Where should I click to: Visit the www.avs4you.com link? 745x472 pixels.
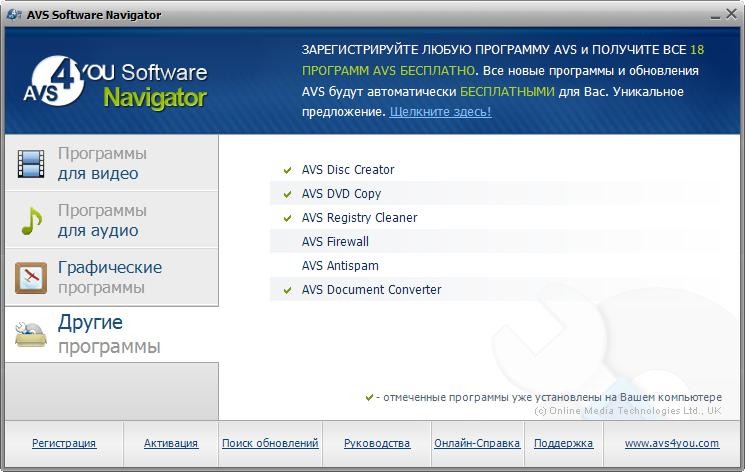[x=672, y=443]
